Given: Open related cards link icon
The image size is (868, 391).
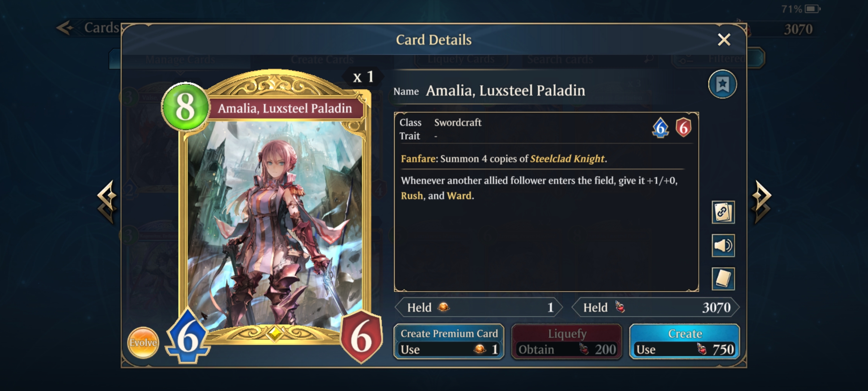Looking at the screenshot, I should coord(723,212).
